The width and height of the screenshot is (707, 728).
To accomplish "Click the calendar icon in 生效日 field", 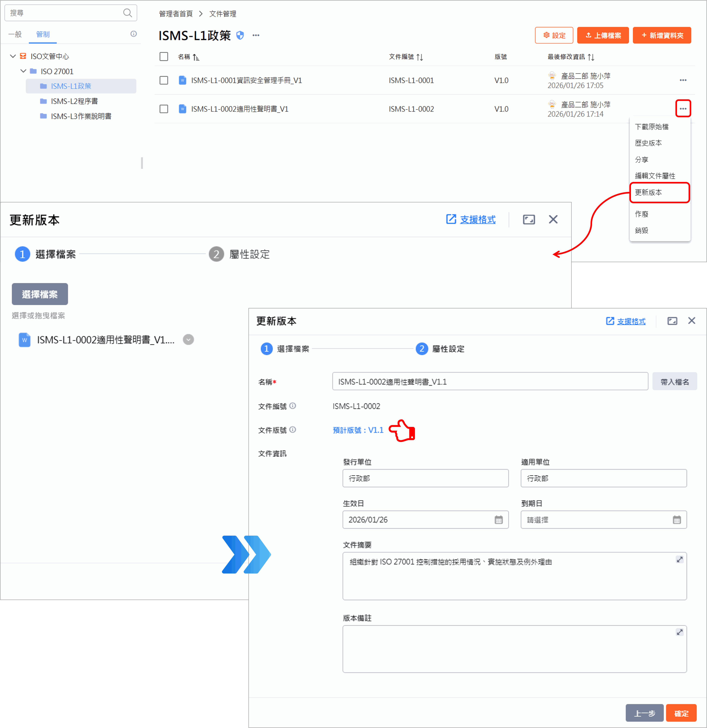I will [x=498, y=520].
